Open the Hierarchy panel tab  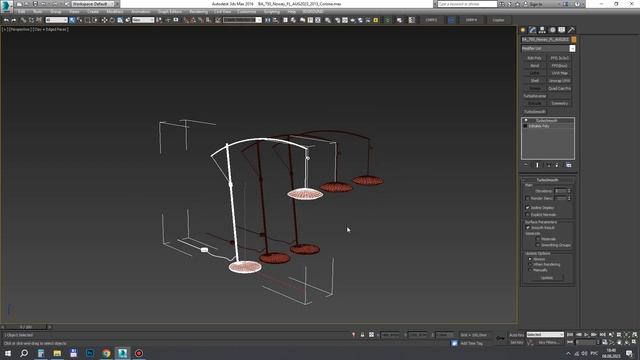point(542,30)
